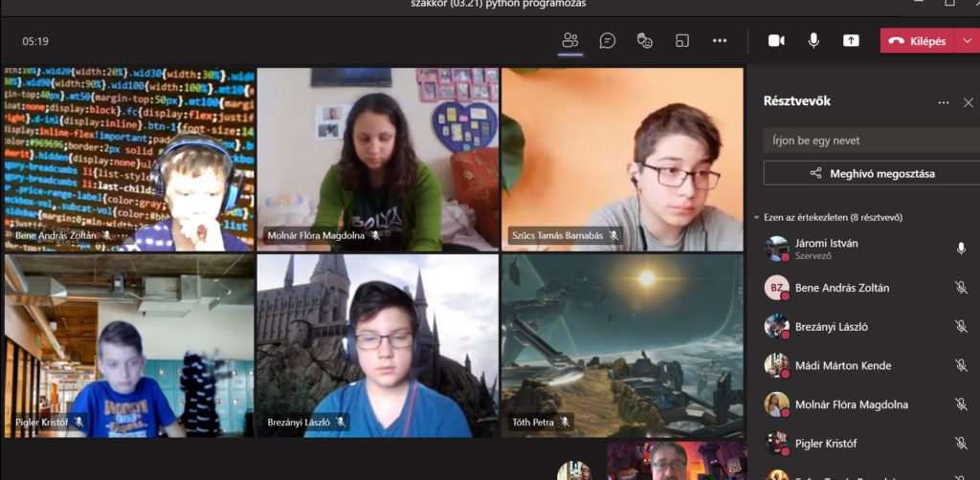
Task: Select Bene András Zoltán in the participant list
Action: 866,288
